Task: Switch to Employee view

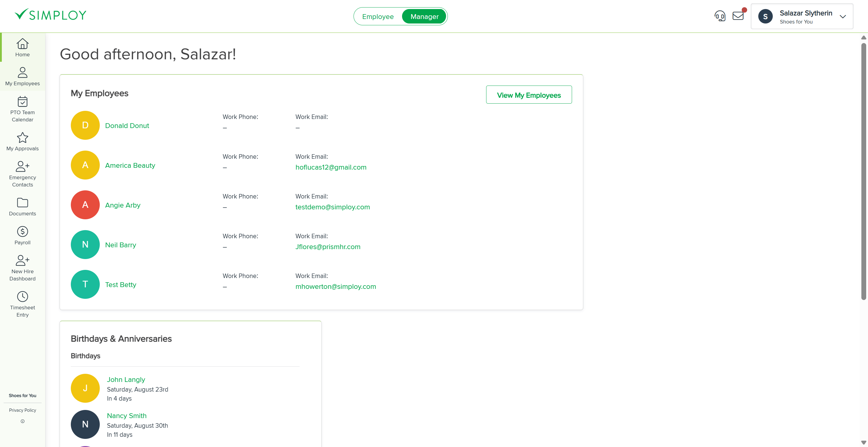Action: (378, 16)
